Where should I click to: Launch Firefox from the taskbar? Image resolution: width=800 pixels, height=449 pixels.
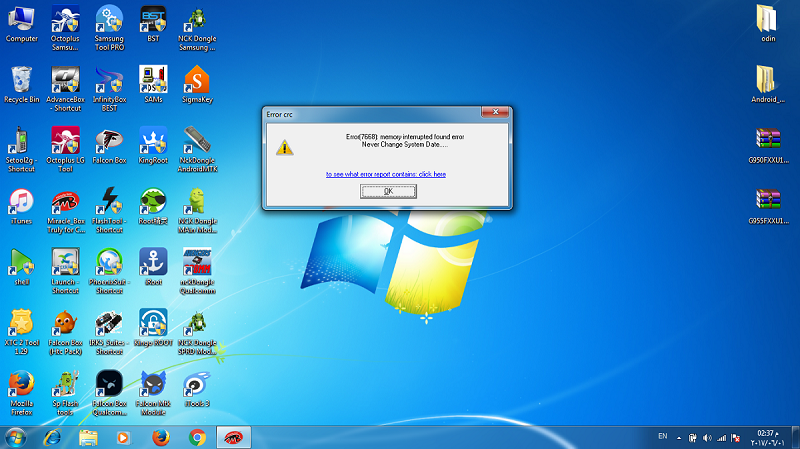tap(161, 437)
